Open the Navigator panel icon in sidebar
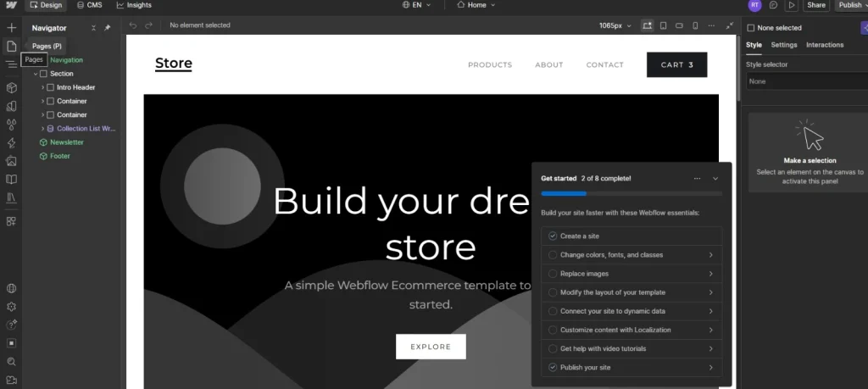The image size is (868, 389). point(11,64)
